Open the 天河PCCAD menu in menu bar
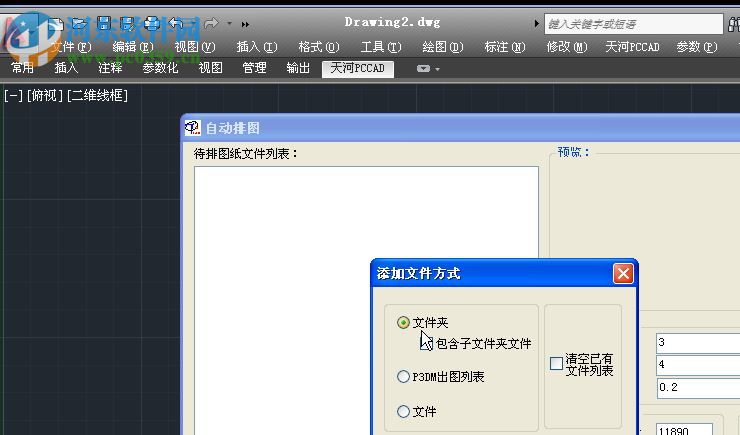Viewport: 740px width, 435px height. [632, 47]
